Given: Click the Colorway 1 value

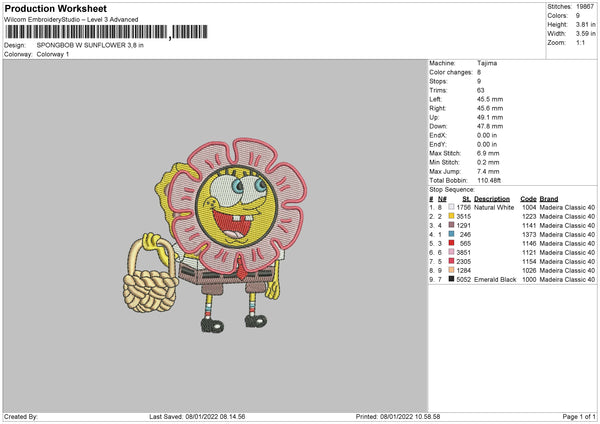Looking at the screenshot, I should coord(53,54).
